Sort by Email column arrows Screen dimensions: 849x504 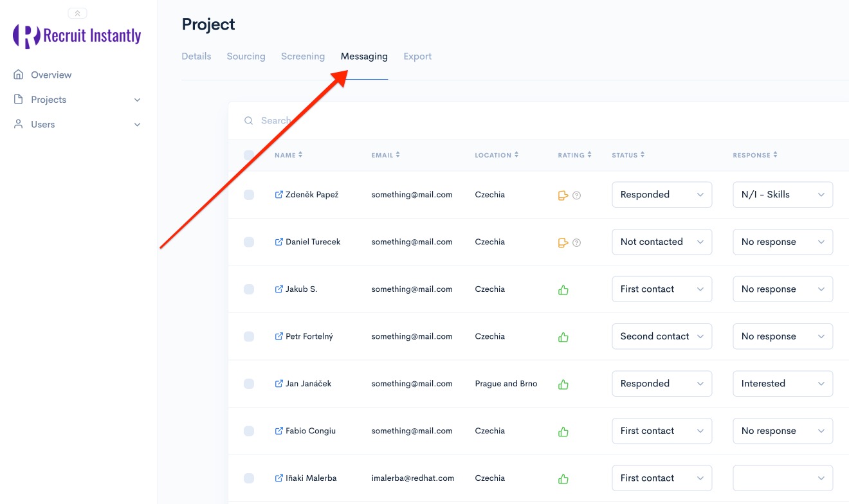pos(397,155)
